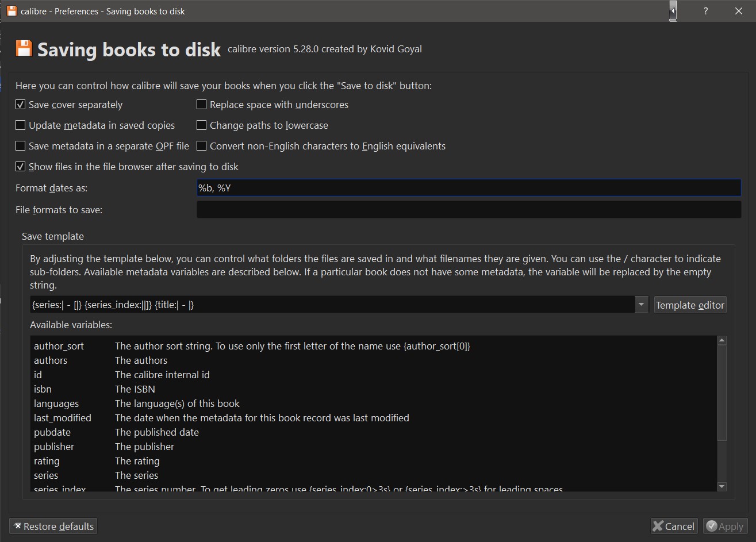Click the title bar help question mark

(705, 11)
